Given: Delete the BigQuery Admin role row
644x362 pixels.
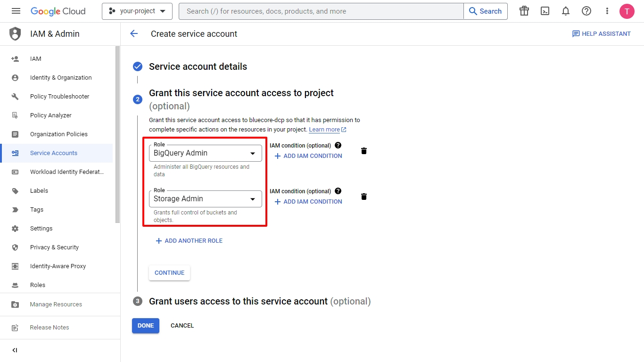Looking at the screenshot, I should click(x=364, y=151).
